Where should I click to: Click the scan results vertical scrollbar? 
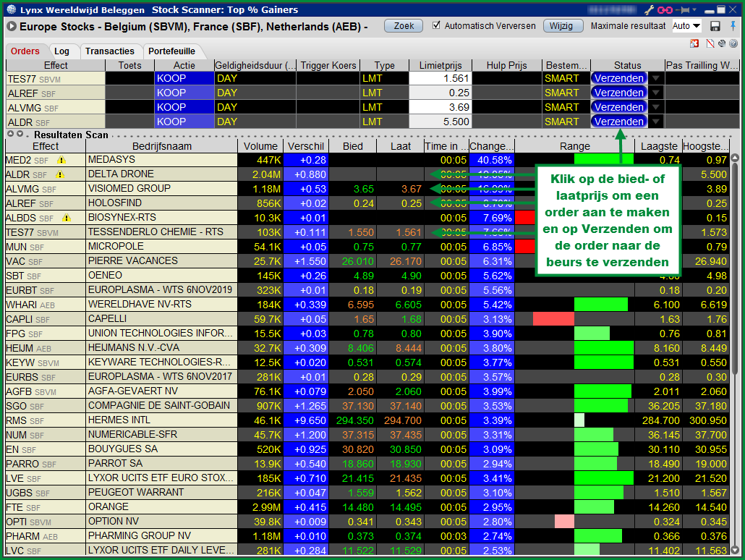(x=735, y=269)
